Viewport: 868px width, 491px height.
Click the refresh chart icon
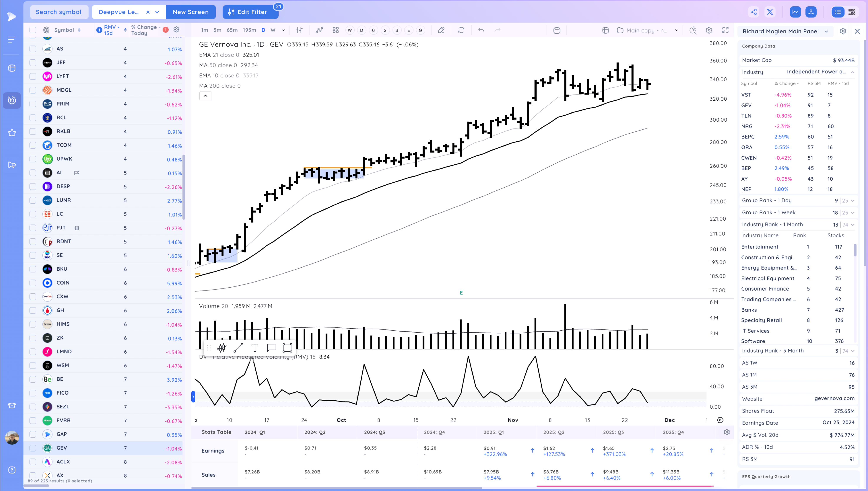[x=461, y=30]
